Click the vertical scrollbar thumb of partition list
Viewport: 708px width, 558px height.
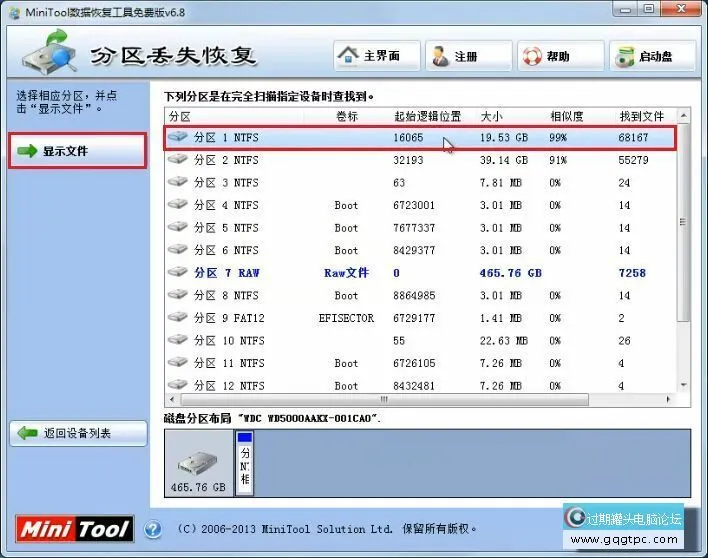coord(684,222)
